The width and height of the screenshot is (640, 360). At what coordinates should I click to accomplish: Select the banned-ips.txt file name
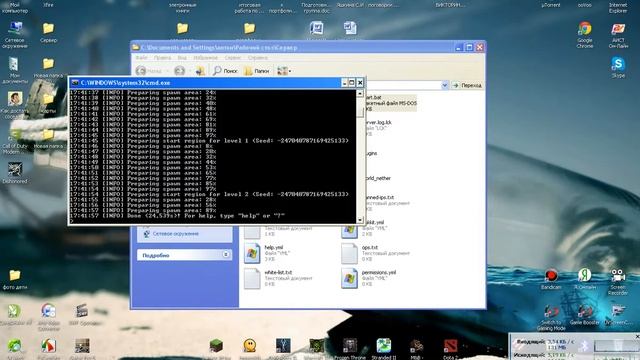tap(380, 198)
